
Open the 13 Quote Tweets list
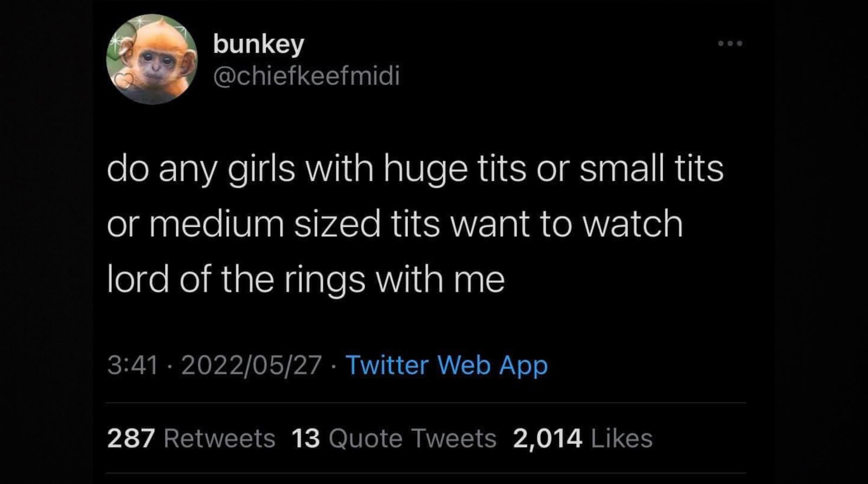point(394,438)
